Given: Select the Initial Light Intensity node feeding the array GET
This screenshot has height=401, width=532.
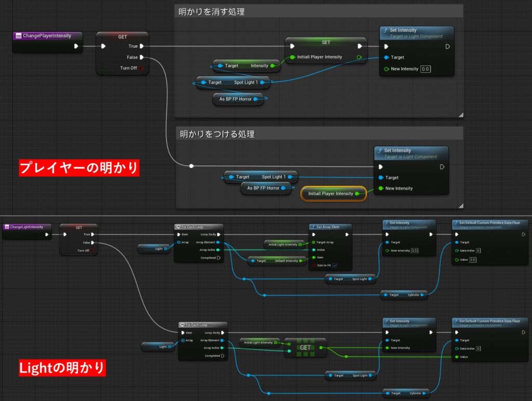Looking at the screenshot, I should coord(260,342).
